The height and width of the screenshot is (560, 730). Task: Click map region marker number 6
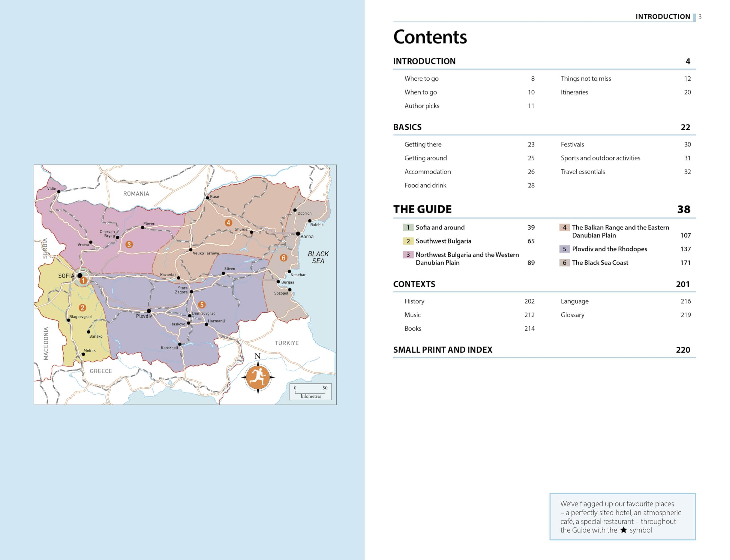(x=283, y=258)
